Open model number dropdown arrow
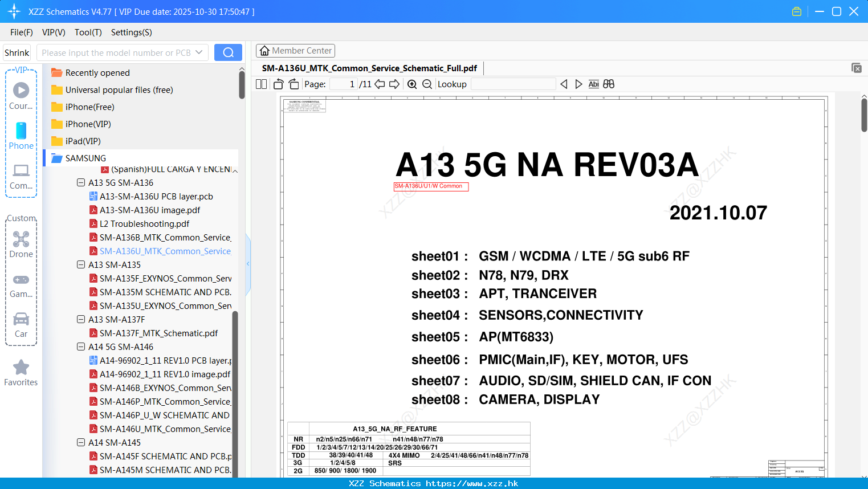This screenshot has height=489, width=868. coord(199,52)
